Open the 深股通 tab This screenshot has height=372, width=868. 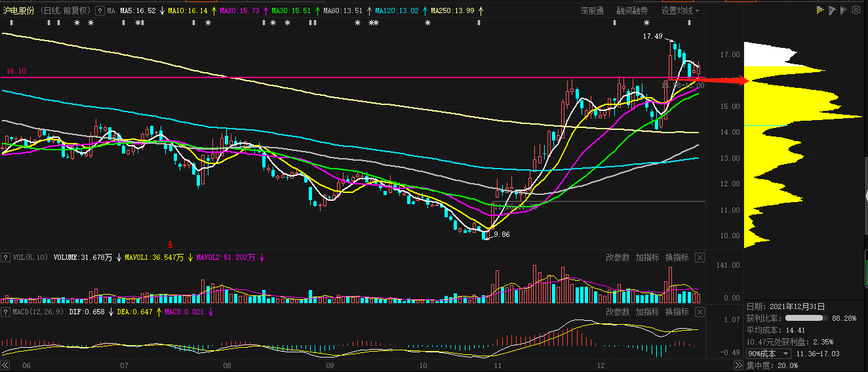click(x=592, y=11)
